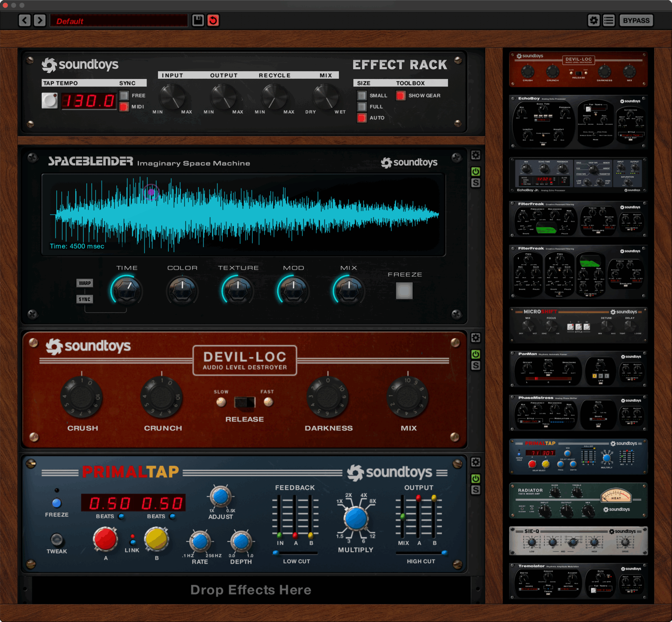Power off the SpaceBlender module

click(475, 170)
